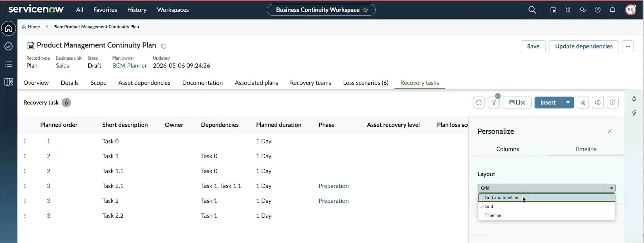Open the help question mark icon in header

tap(597, 10)
